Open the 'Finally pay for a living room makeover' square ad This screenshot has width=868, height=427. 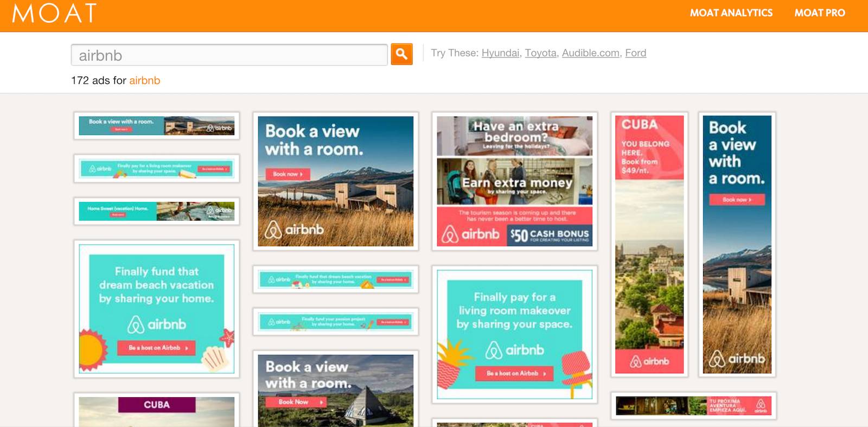pos(514,334)
